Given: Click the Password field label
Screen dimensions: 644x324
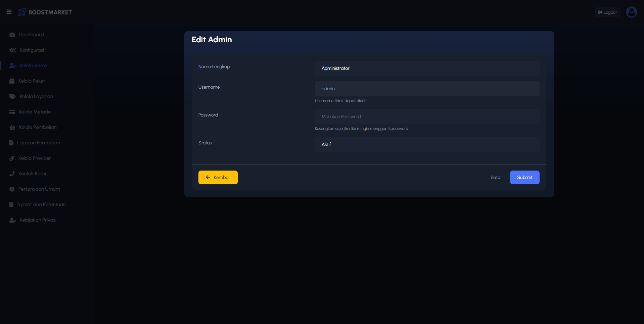Looking at the screenshot, I should coord(208,115).
